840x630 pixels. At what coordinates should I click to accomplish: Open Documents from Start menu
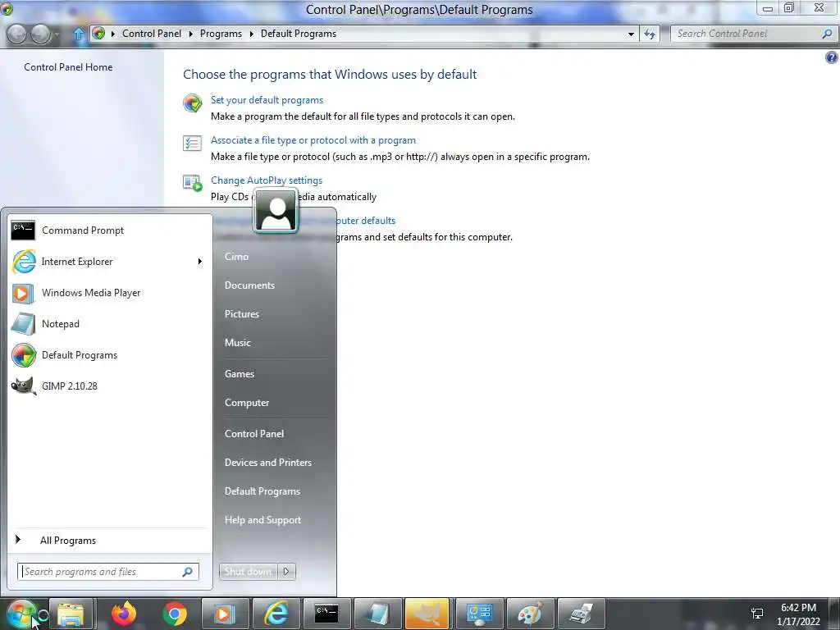pos(249,285)
